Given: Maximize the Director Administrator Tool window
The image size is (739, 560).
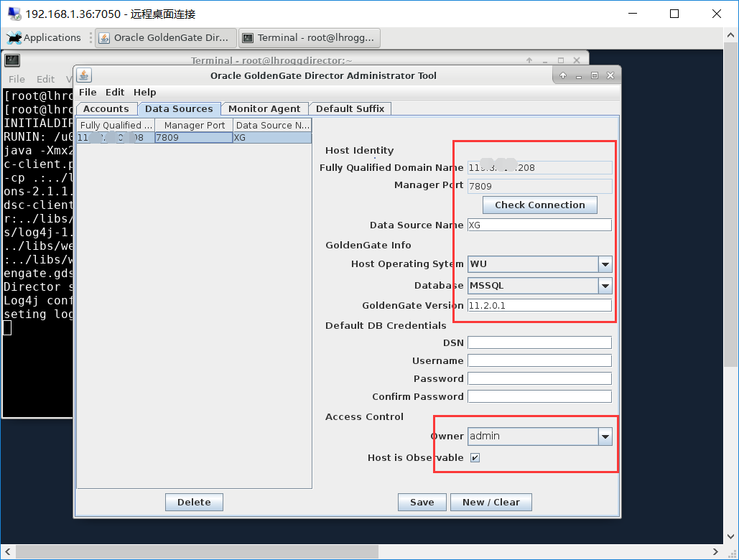Looking at the screenshot, I should (595, 75).
